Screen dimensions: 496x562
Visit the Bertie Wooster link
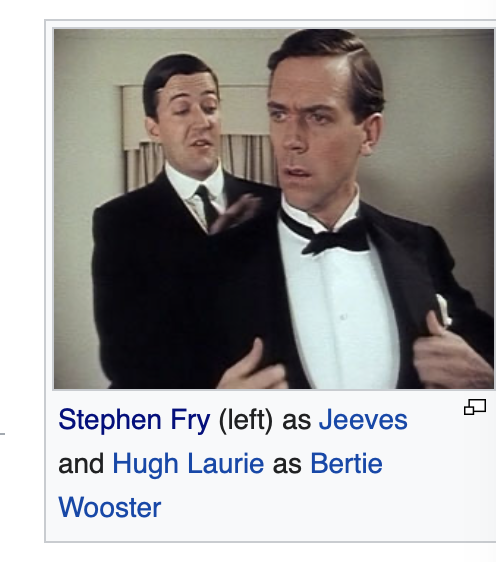[220, 485]
